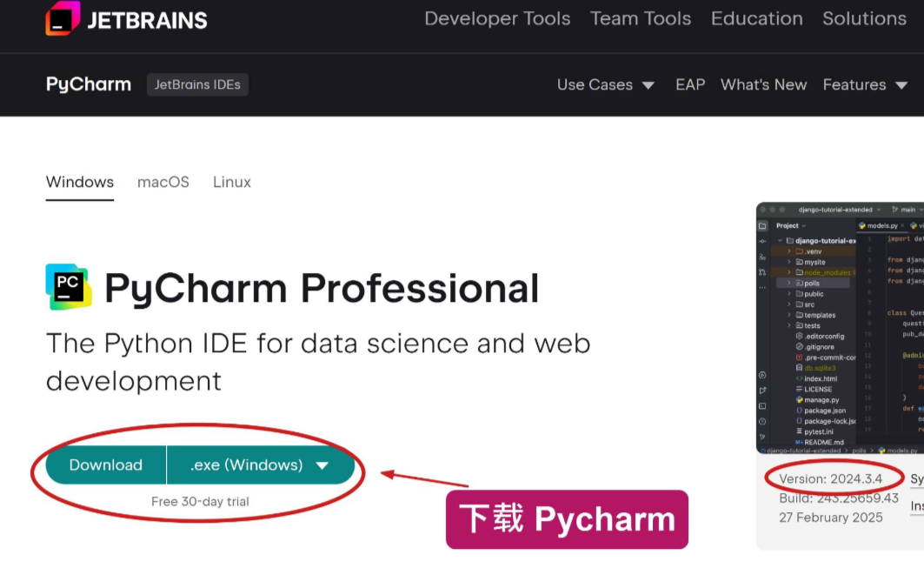
Task: Open the JetBrains IDEs badge link
Action: (197, 85)
